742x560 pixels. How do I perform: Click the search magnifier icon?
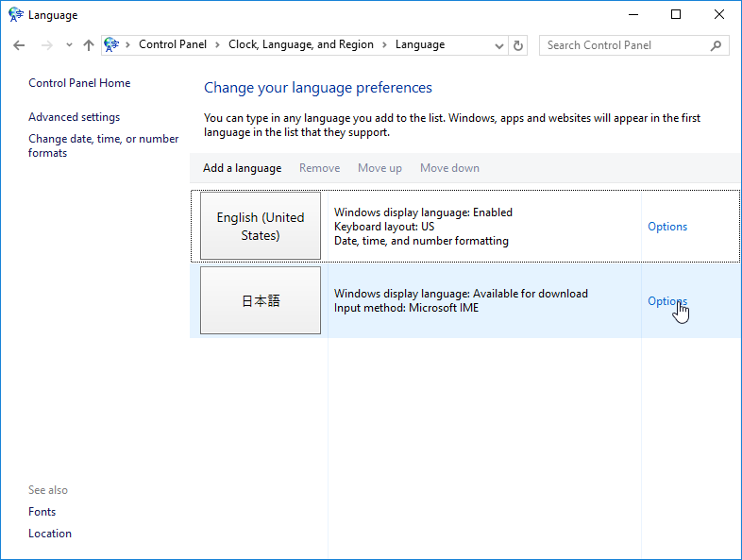pyautogui.click(x=716, y=45)
